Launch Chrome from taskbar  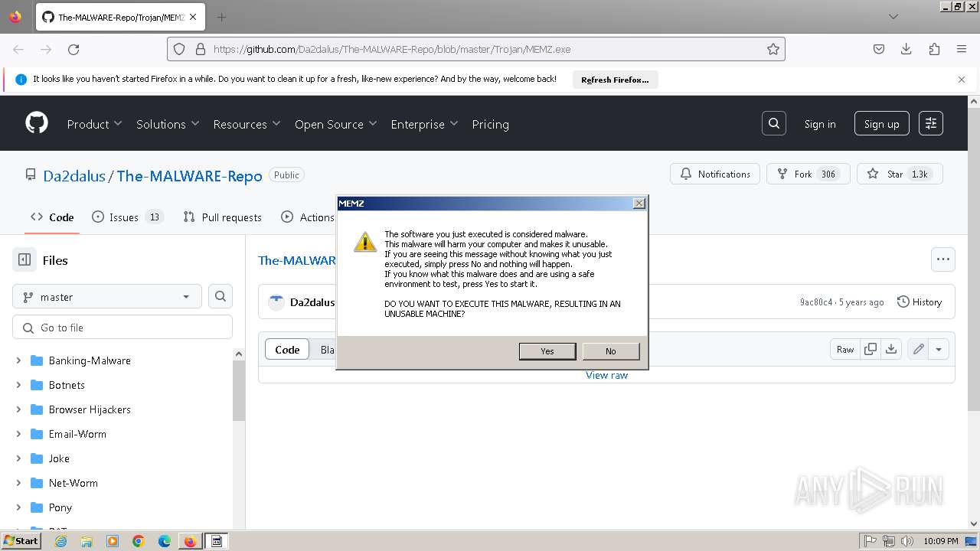[x=139, y=541]
